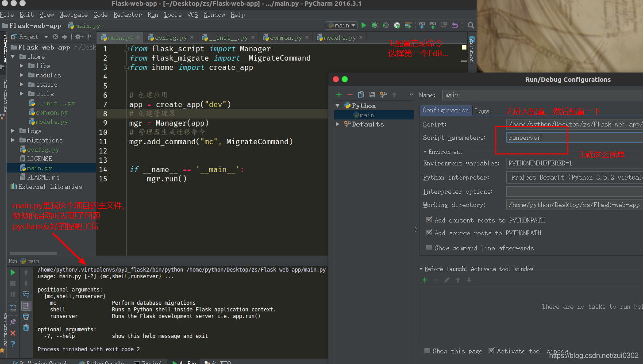
Task: Close the main.py editor tab
Action: click(x=138, y=38)
